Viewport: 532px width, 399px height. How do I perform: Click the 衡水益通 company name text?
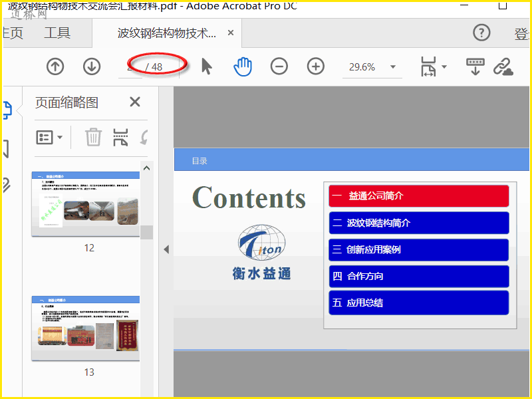(x=261, y=273)
